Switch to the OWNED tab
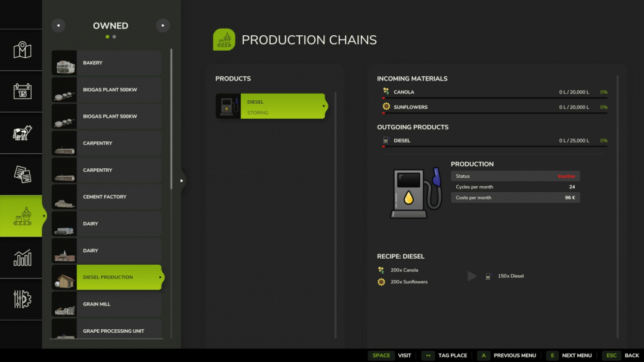This screenshot has width=644, height=362. pyautogui.click(x=110, y=26)
